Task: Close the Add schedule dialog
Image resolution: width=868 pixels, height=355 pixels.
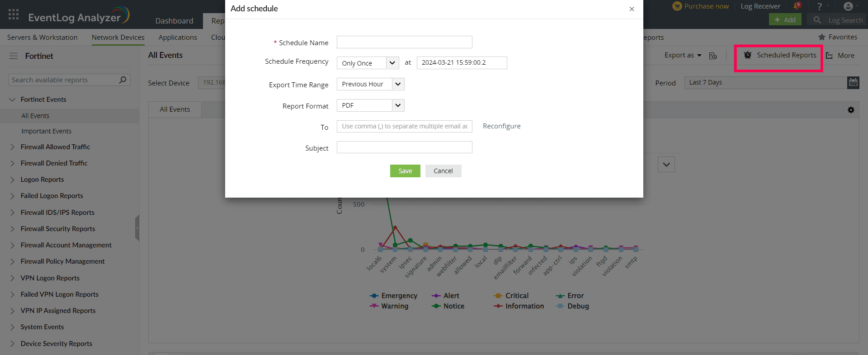Action: [632, 9]
